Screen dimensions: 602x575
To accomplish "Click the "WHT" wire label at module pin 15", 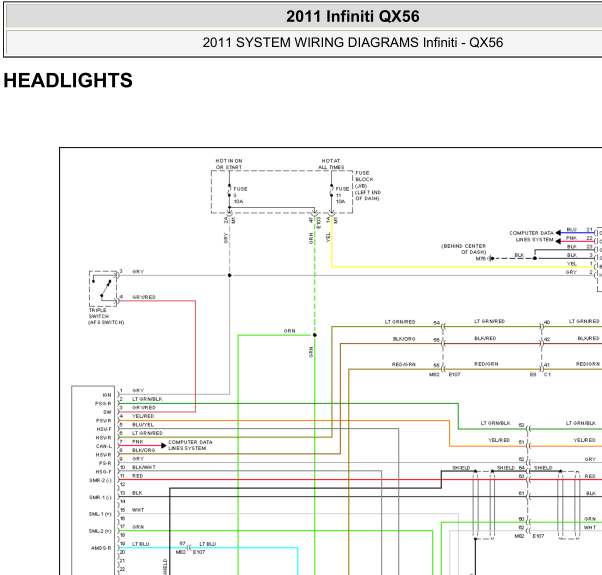I will 138,510.
